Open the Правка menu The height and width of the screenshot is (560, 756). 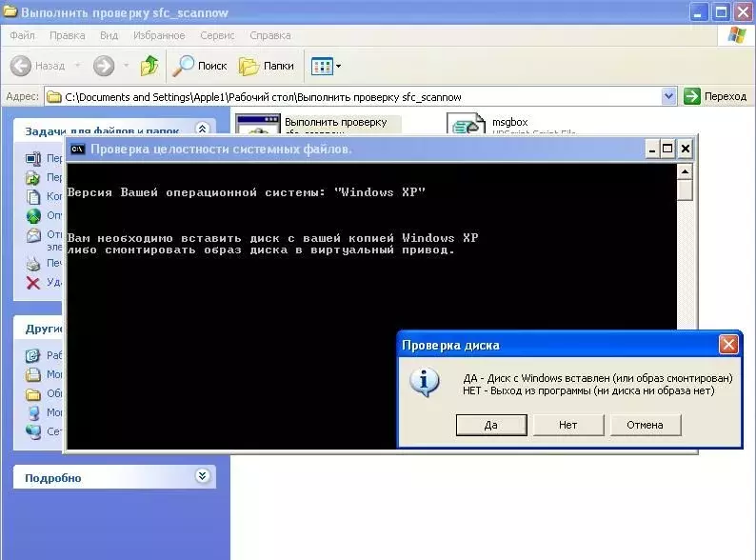(67, 35)
